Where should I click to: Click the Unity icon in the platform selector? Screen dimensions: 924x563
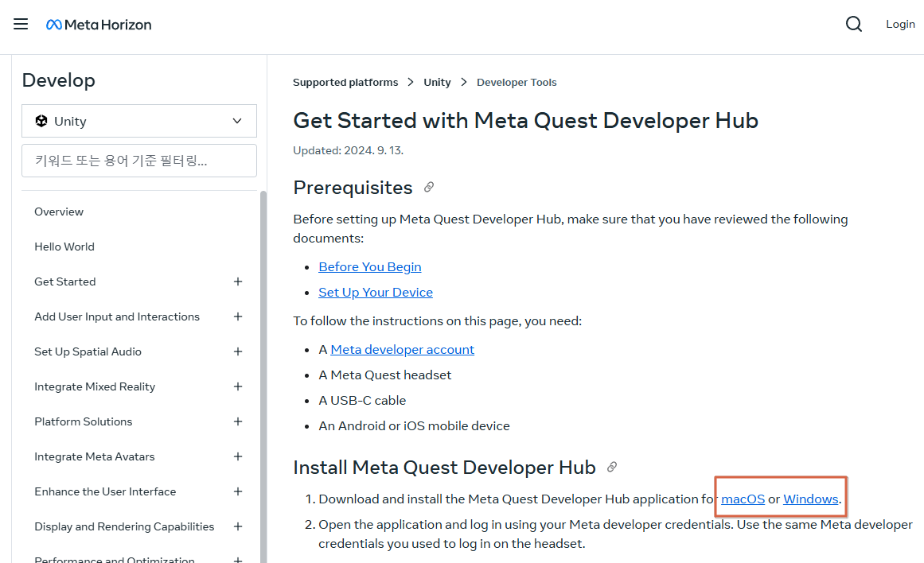click(x=41, y=121)
